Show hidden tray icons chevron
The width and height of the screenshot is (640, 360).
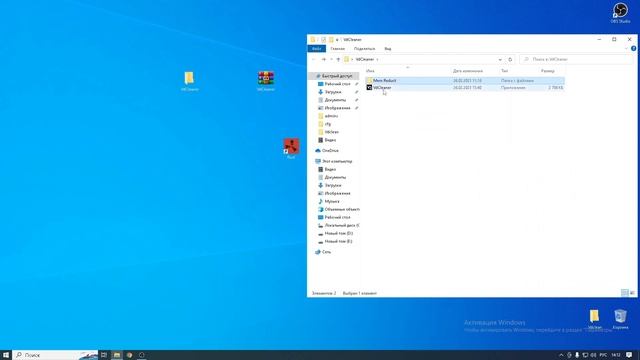point(561,355)
